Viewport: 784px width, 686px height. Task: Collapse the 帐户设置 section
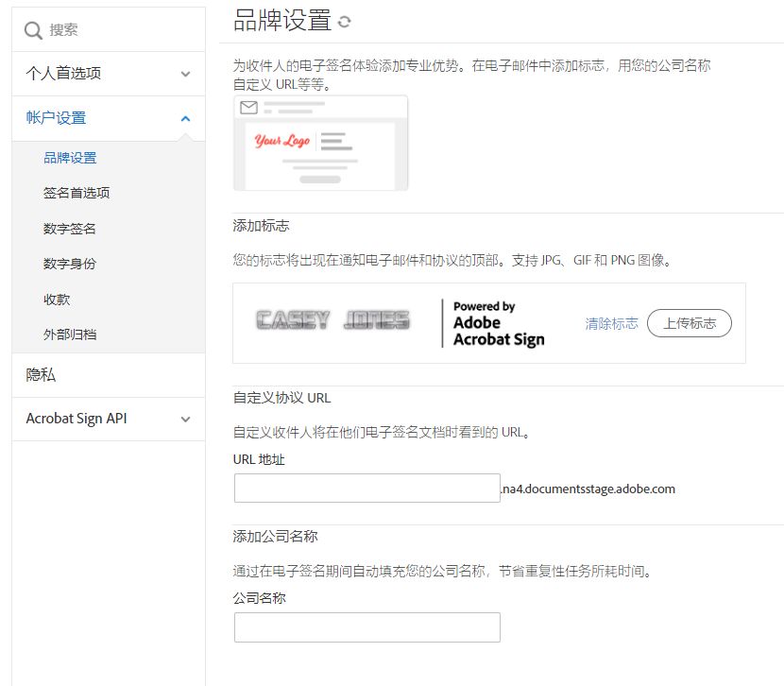click(185, 118)
